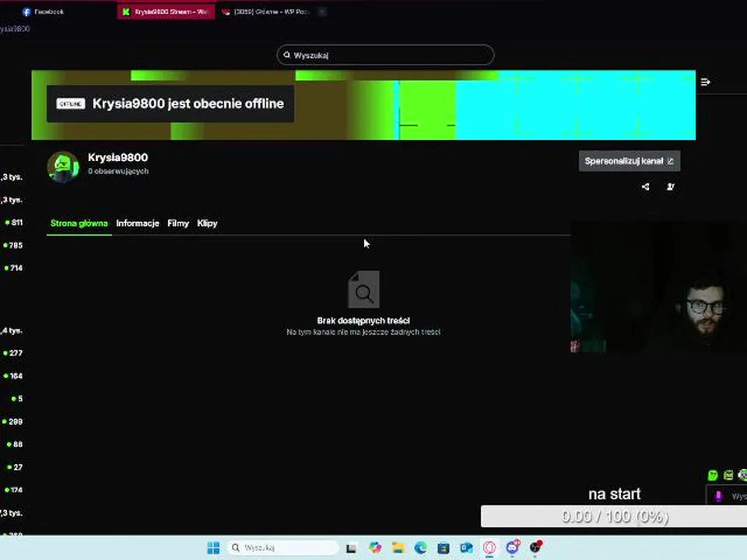Click the Spersonalizuj kanał button
The image size is (747, 560).
[x=629, y=161]
